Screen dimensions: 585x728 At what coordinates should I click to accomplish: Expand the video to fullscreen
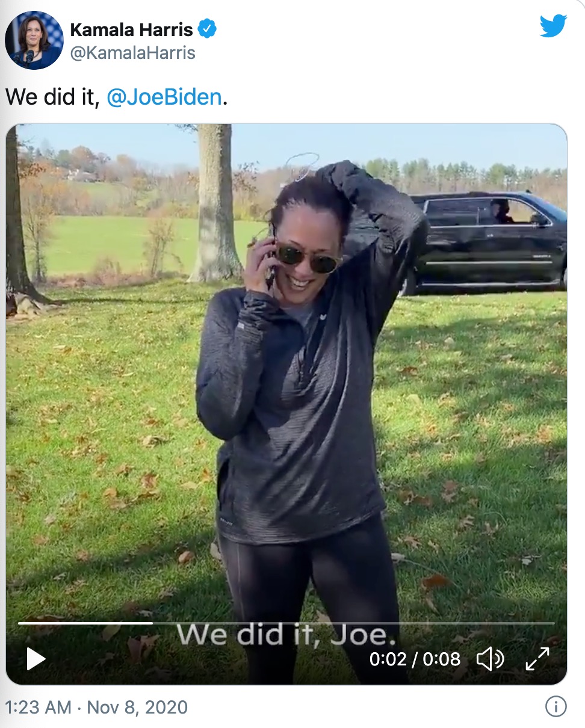537,659
